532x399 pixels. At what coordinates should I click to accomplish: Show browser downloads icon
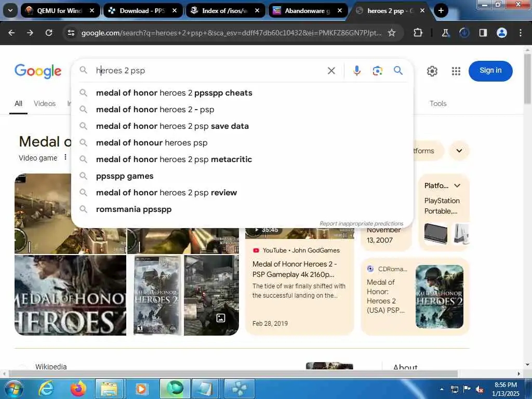(x=464, y=33)
